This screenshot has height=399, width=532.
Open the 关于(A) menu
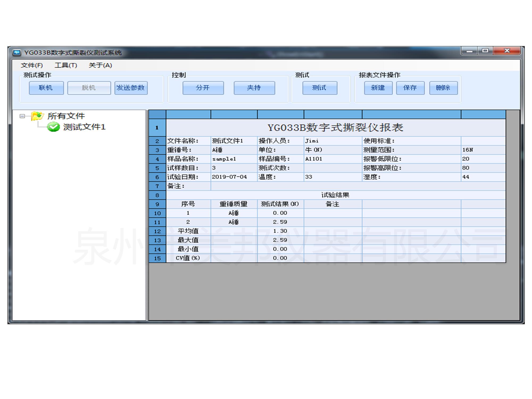(x=100, y=65)
